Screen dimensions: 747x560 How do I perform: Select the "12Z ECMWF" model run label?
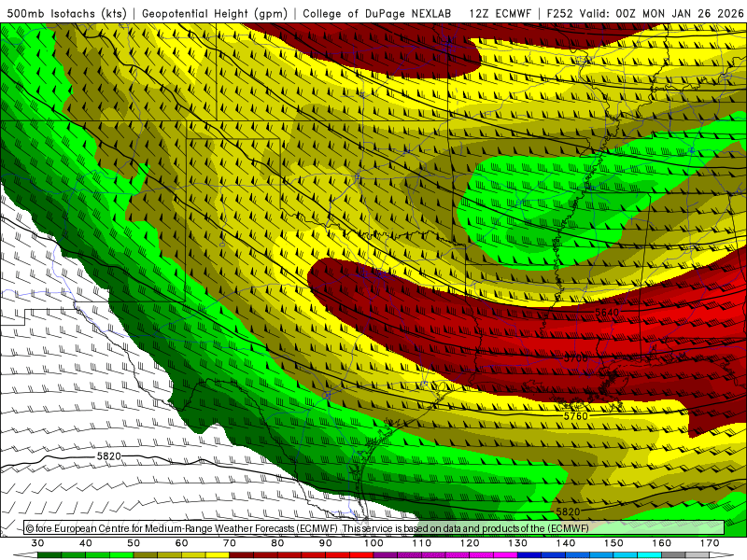500,13
